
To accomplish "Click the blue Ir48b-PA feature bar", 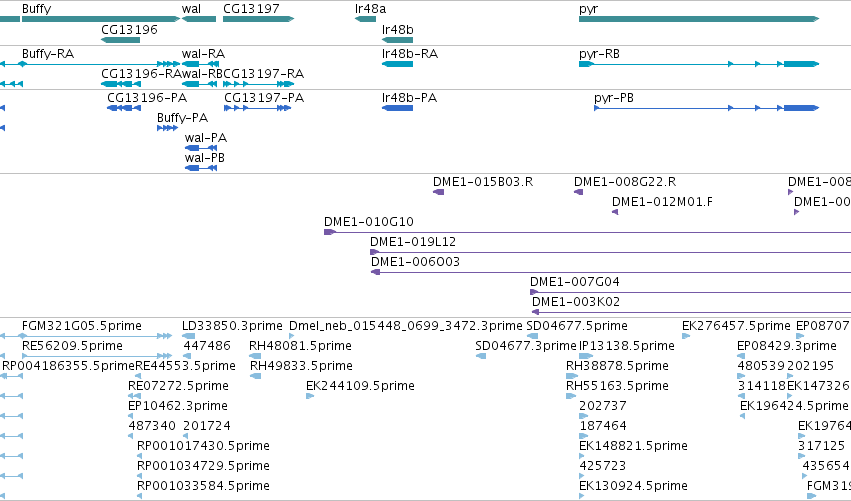I will pos(397,108).
